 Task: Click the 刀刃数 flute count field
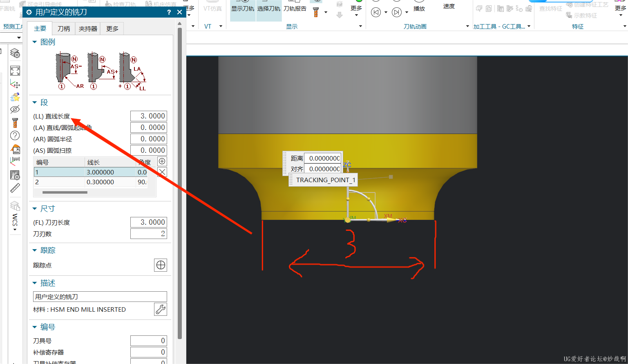(x=149, y=234)
